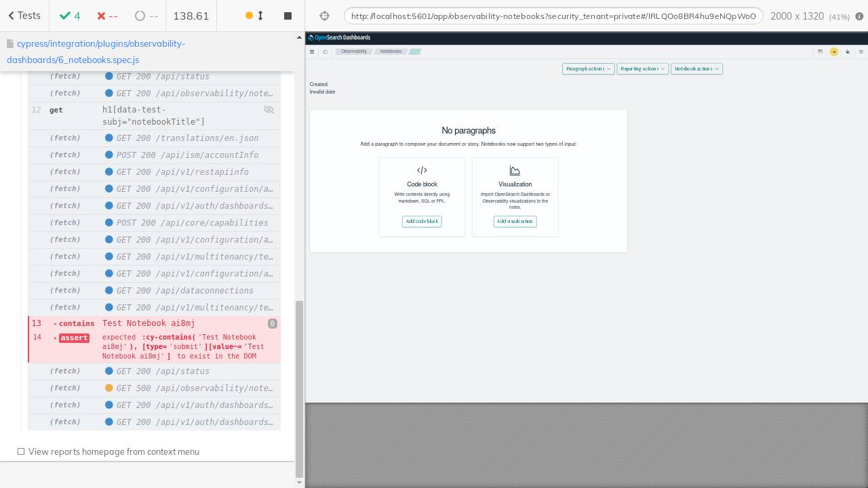Click the failed tests red X count
Screen dimensions: 868x488
pos(107,16)
